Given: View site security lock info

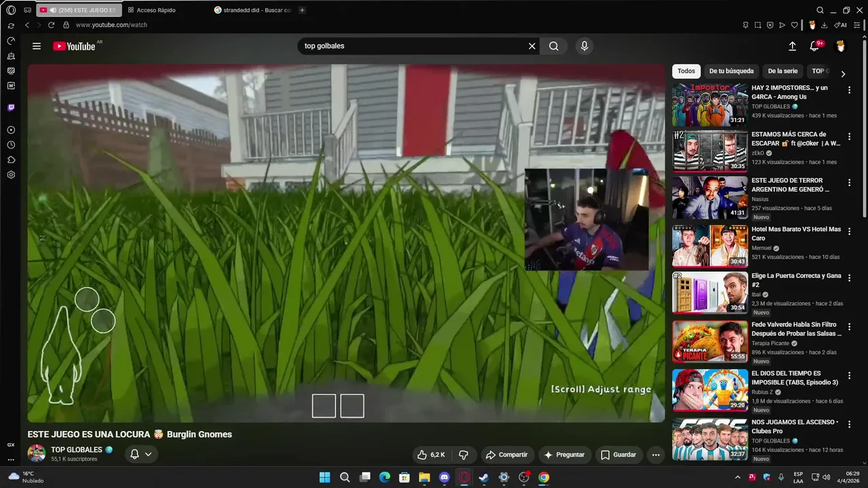Looking at the screenshot, I should click(x=66, y=25).
